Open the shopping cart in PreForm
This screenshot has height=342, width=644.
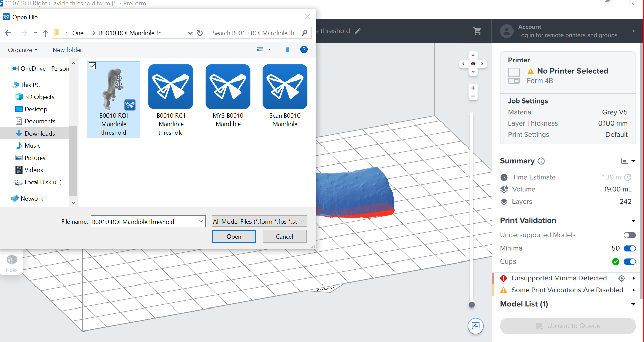(x=477, y=31)
